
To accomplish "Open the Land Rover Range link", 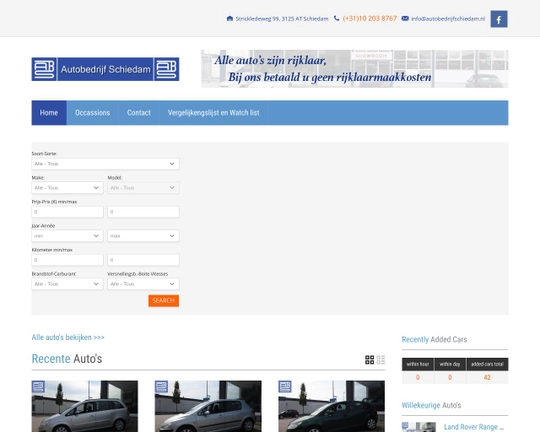I will coord(474,427).
